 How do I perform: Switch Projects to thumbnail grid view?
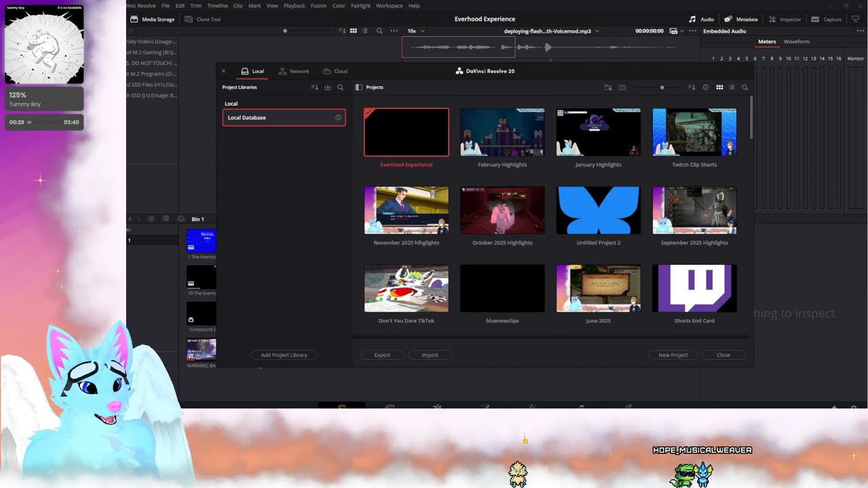tap(719, 87)
